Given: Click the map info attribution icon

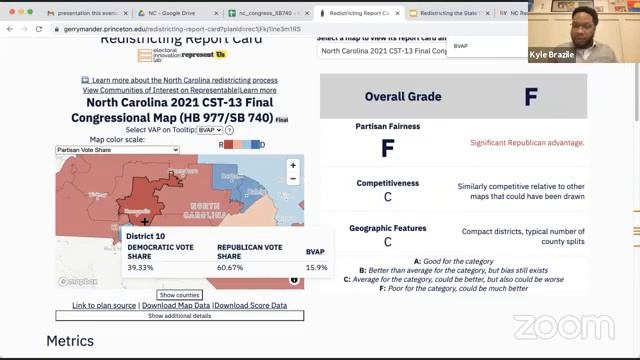Looking at the screenshot, I should [x=294, y=280].
